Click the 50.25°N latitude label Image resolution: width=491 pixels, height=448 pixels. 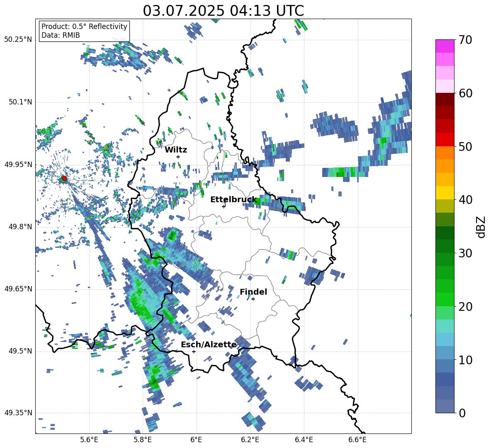18,40
